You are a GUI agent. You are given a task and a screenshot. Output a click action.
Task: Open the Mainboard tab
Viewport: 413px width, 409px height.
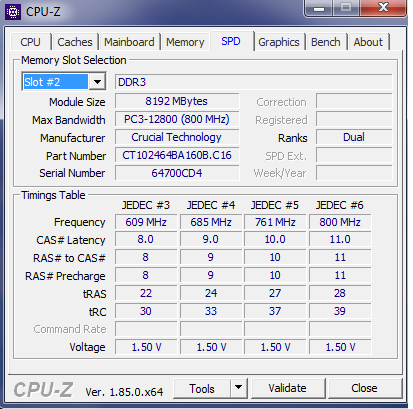[x=129, y=42]
